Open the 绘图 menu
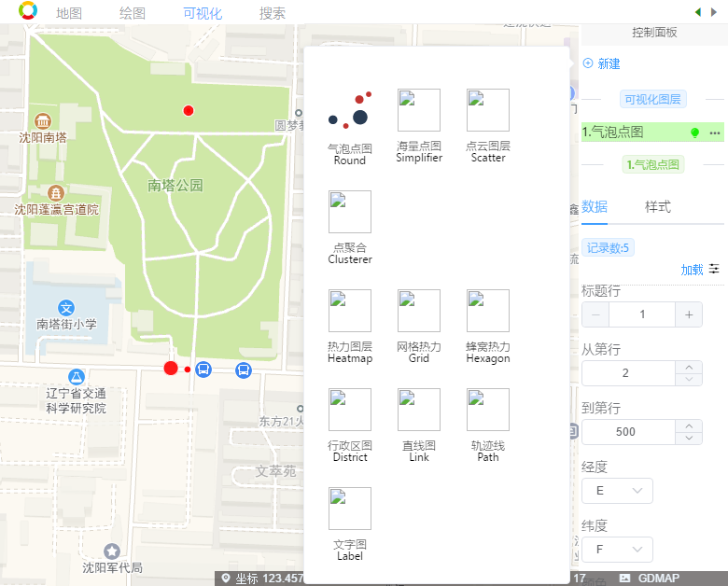Viewport: 728px width, 586px height. (x=133, y=13)
